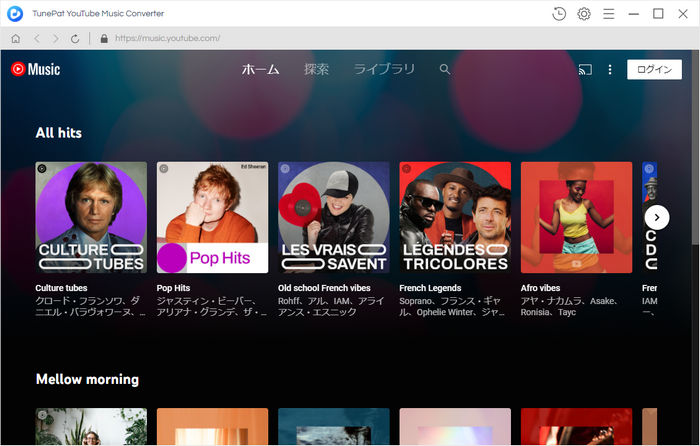Image resolution: width=700 pixels, height=446 pixels.
Task: Navigate forward with the right arrow
Action: (x=55, y=38)
